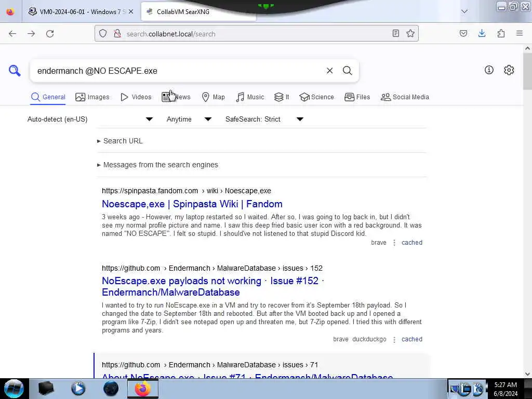Open Noescape,exe Spinpasta Wiki result
532x399 pixels.
192,204
